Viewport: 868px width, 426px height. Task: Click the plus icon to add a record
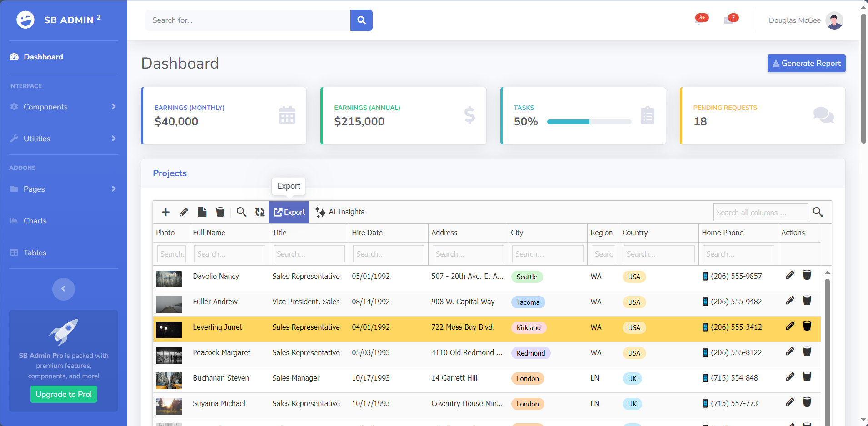pyautogui.click(x=166, y=212)
